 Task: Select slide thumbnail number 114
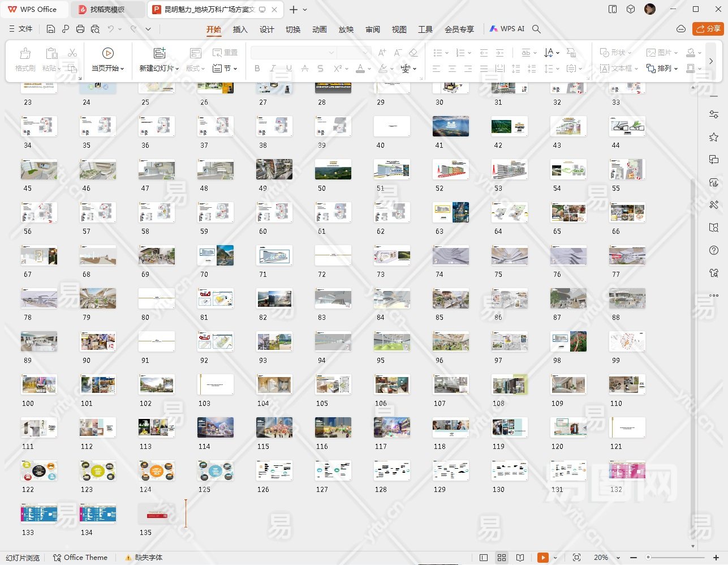click(x=216, y=427)
